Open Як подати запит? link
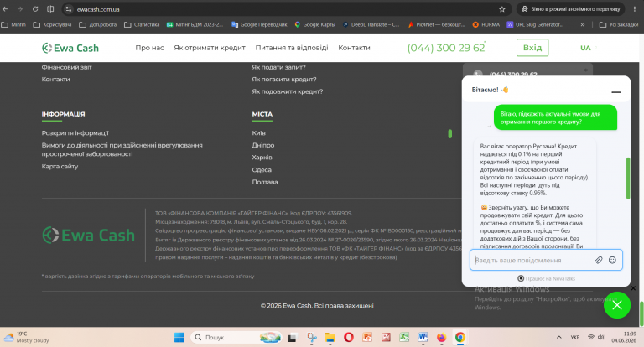Screen dimensions: 644x347 (278, 67)
